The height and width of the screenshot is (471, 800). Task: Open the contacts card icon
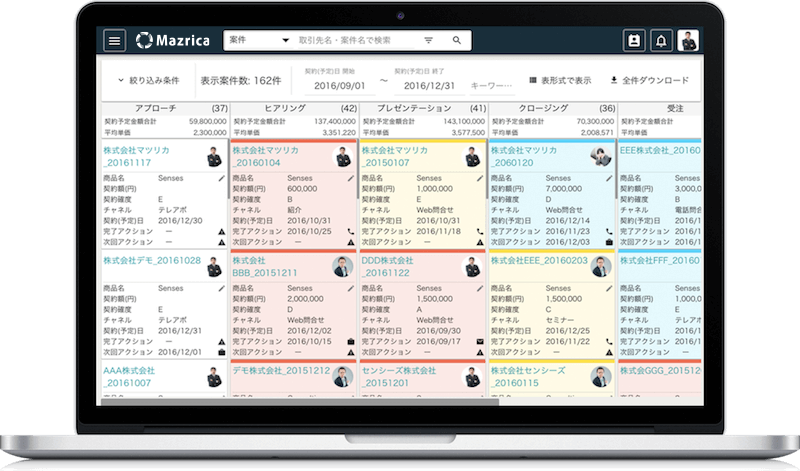[x=633, y=41]
